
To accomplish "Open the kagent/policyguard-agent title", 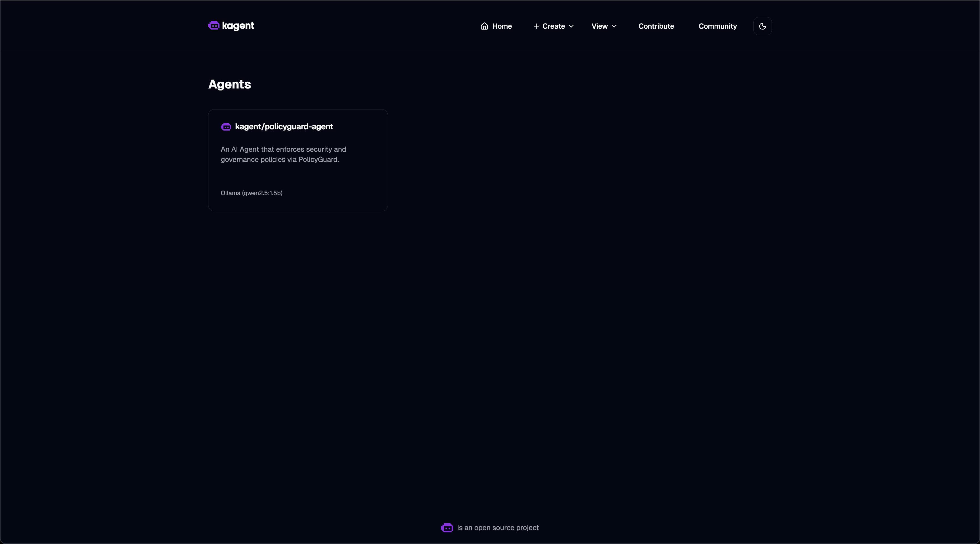I will [284, 127].
